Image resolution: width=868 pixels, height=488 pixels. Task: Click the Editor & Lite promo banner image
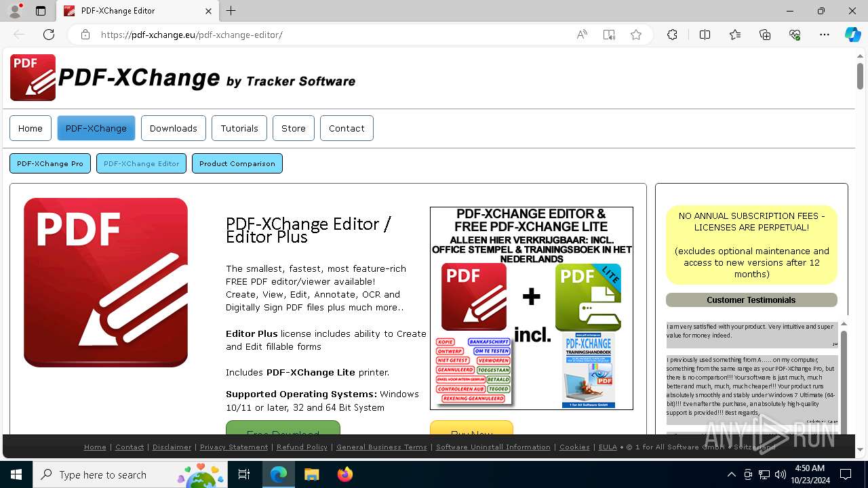(x=532, y=308)
